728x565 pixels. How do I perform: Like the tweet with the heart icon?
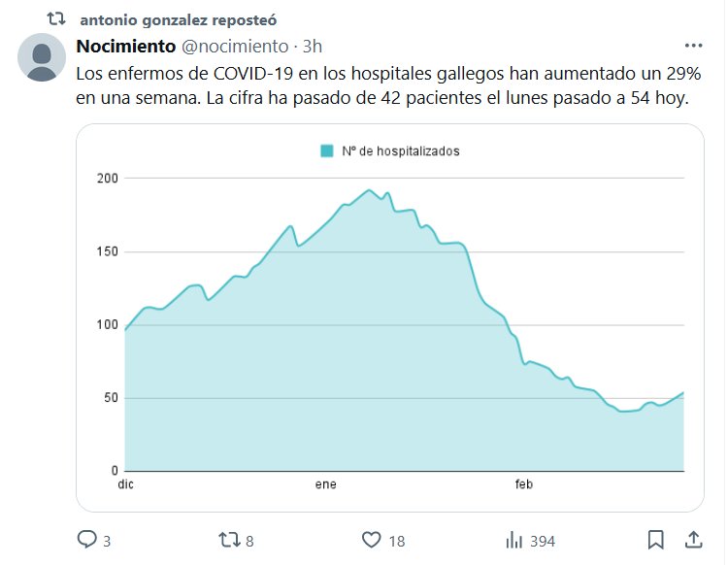(x=371, y=540)
